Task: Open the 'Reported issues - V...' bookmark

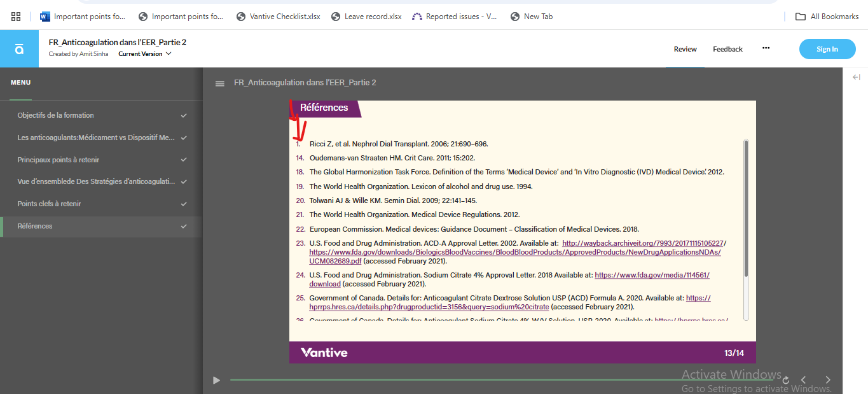Action: pyautogui.click(x=455, y=17)
